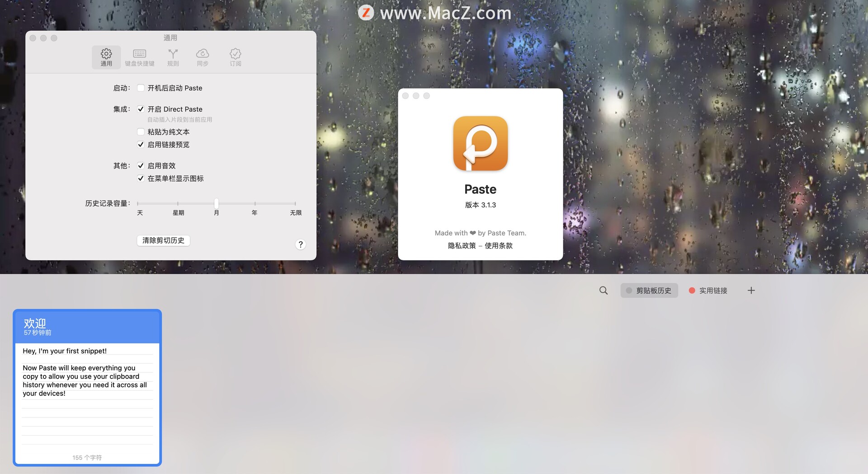Toggle sound effects (启用音效) checkbox
Viewport: 868px width, 474px height.
coord(141,165)
